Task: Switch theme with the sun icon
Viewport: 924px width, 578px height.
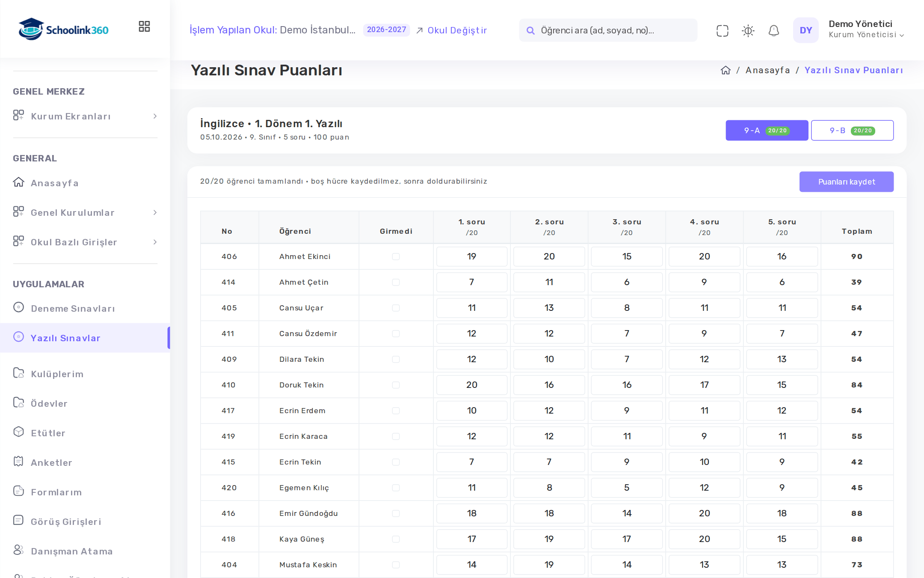Action: pos(748,30)
